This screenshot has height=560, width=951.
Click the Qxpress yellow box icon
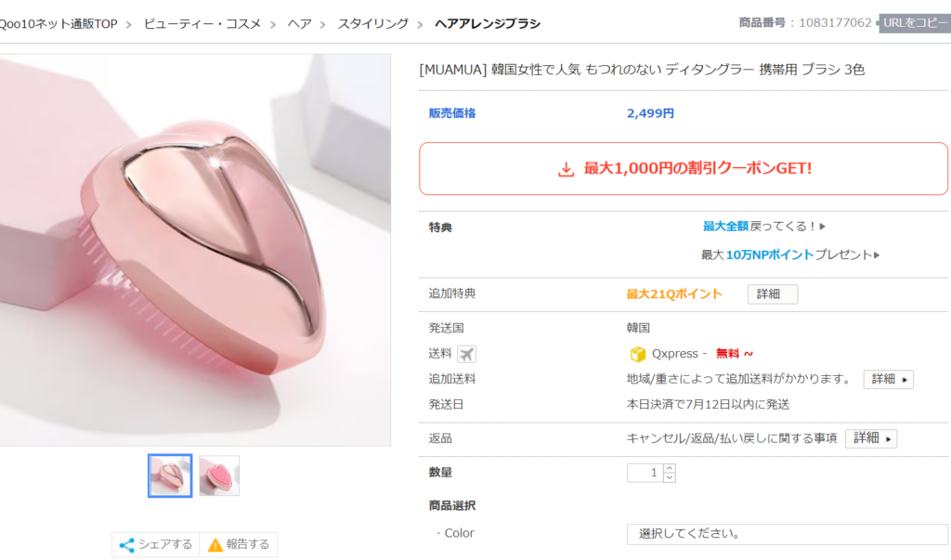pos(637,354)
